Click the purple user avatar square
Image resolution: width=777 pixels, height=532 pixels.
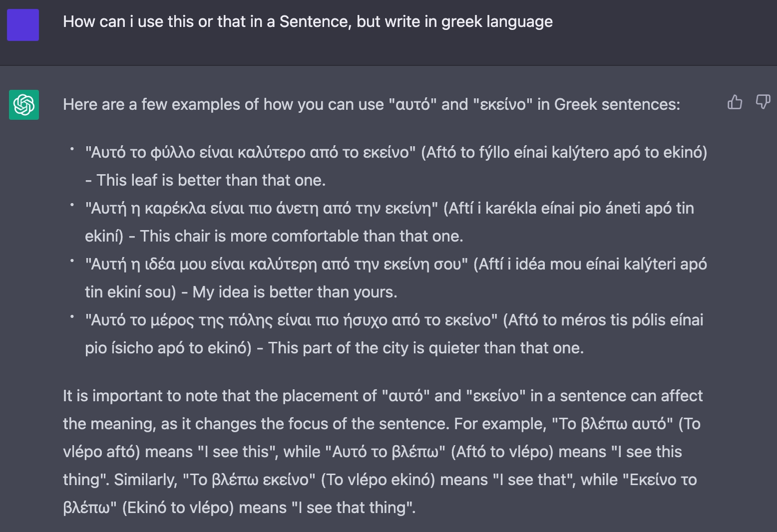[23, 25]
